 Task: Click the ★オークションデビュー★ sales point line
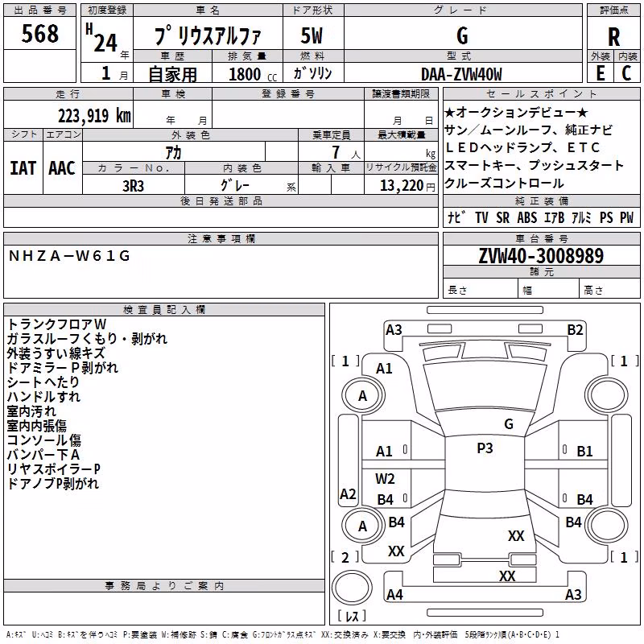516,113
